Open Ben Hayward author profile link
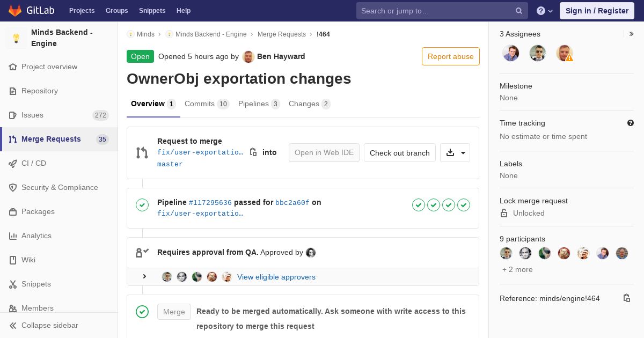This screenshot has width=644, height=338. [x=281, y=56]
